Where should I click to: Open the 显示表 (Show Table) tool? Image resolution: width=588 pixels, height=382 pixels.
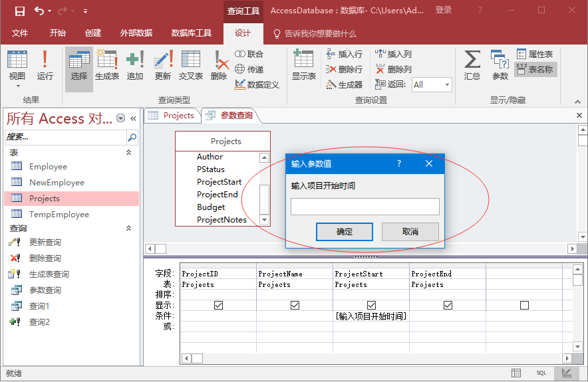(303, 66)
